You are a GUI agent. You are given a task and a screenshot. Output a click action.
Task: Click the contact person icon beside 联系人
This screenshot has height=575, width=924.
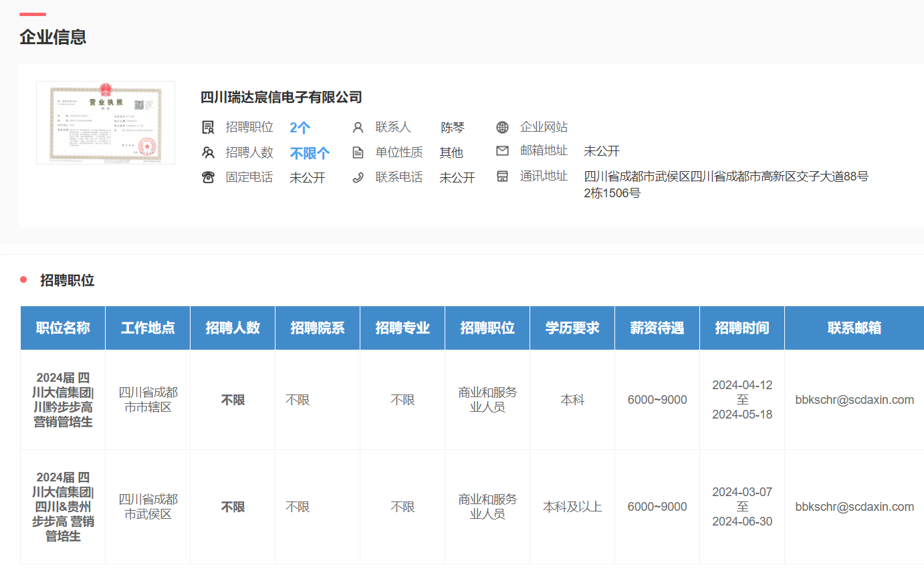pos(358,127)
